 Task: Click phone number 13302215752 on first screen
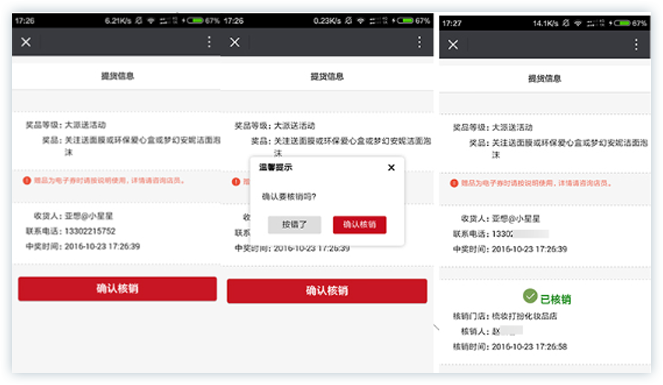[x=90, y=231]
